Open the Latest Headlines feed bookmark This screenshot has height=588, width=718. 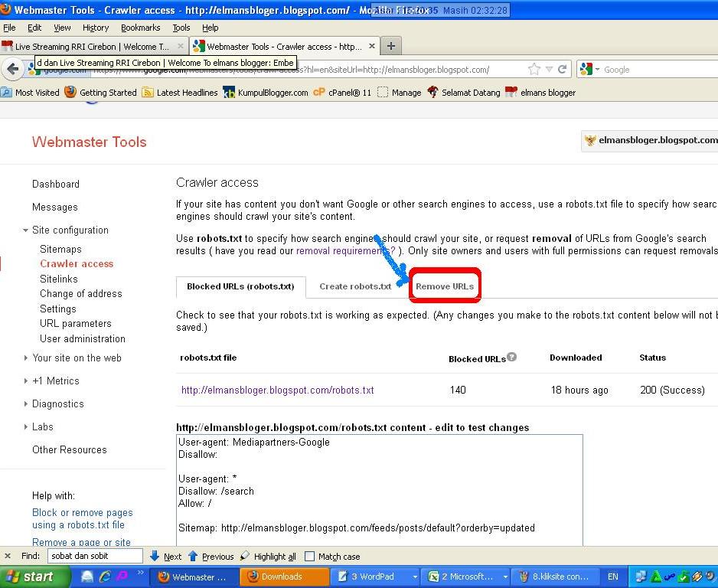pyautogui.click(x=180, y=93)
